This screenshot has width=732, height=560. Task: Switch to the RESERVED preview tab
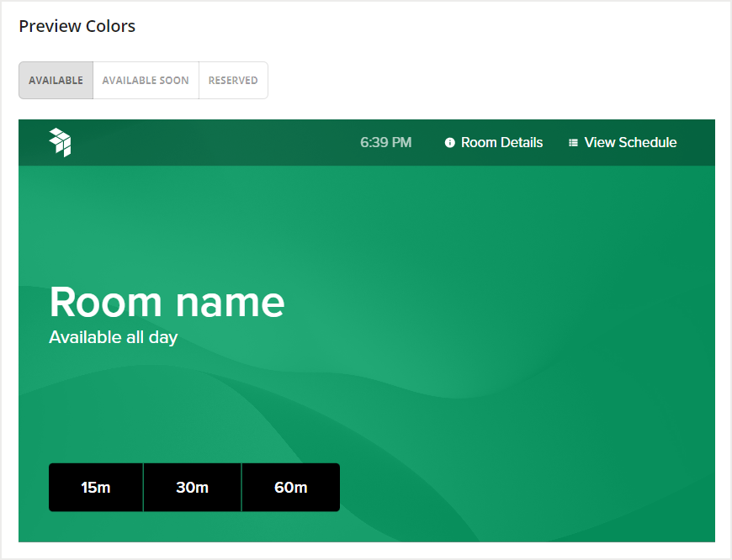pyautogui.click(x=233, y=80)
